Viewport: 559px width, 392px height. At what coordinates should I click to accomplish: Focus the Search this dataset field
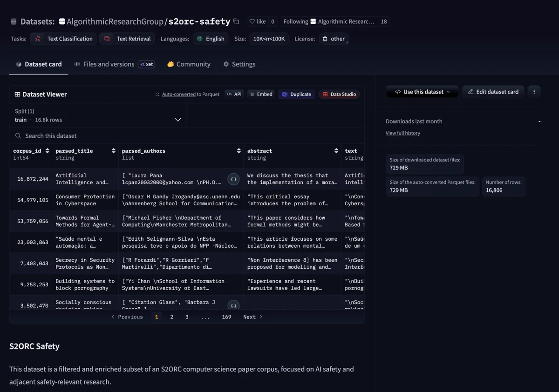click(x=187, y=136)
